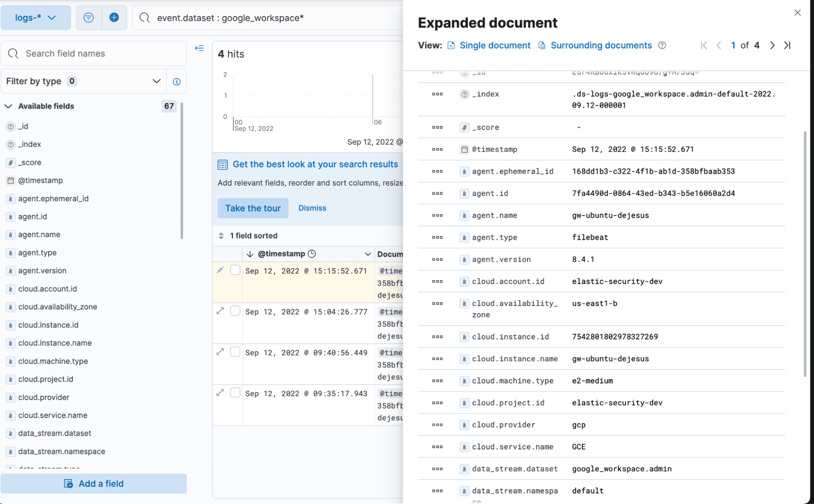The image size is (814, 504).
Task: Open the logs-* index pattern dropdown
Action: (37, 18)
